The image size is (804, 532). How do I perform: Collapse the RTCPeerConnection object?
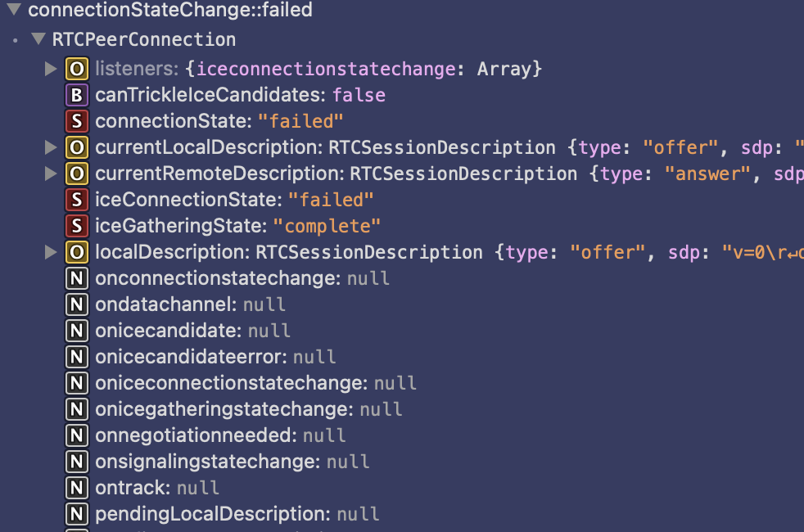point(38,38)
